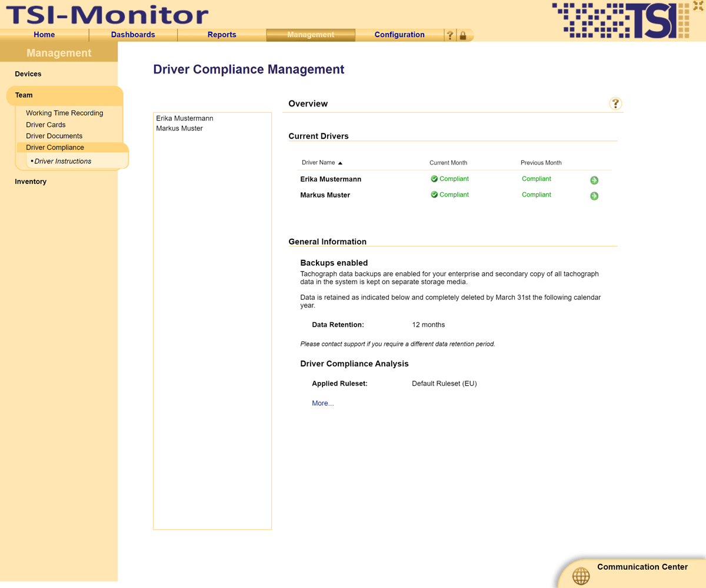706x588 pixels.
Task: Click the lock icon in the navigation bar
Action: 463,35
